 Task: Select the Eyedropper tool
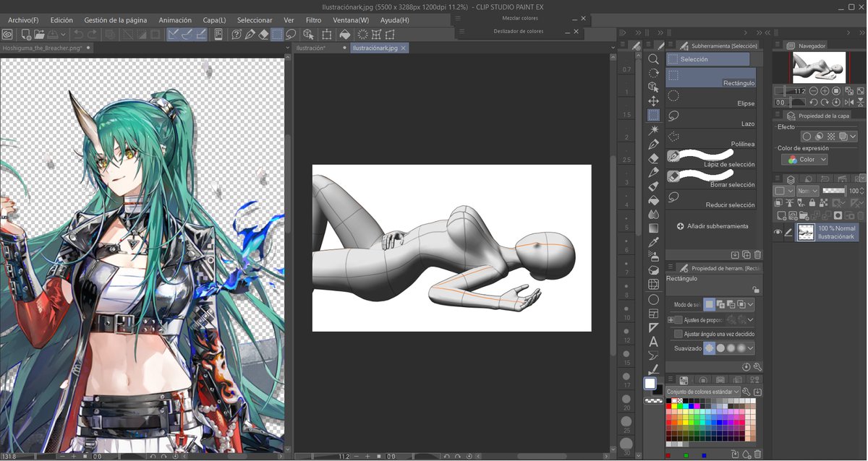653,241
